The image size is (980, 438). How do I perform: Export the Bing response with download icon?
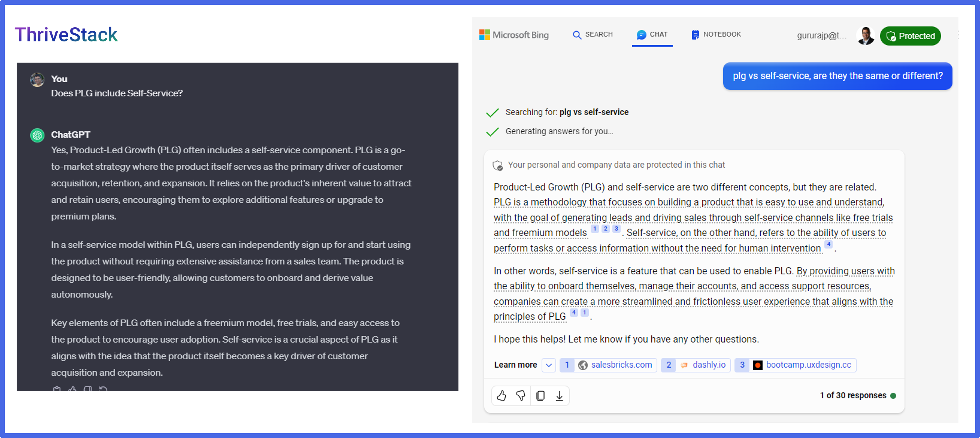(559, 396)
